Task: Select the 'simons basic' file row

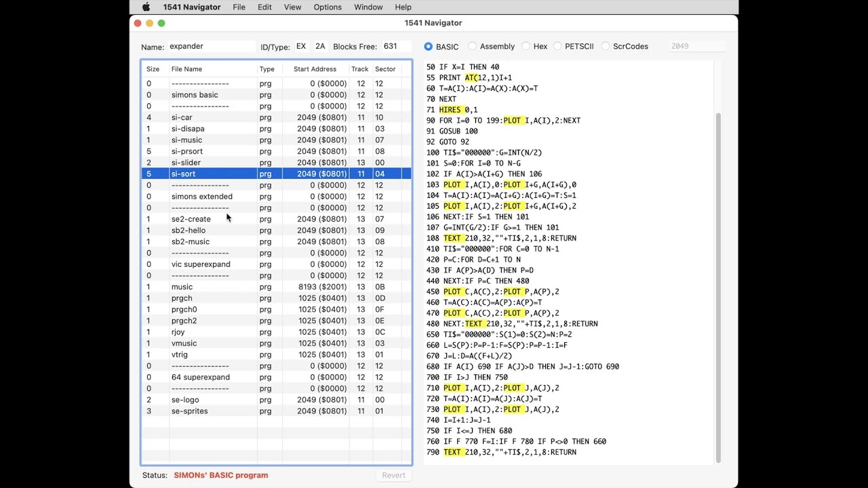Action: [276, 95]
